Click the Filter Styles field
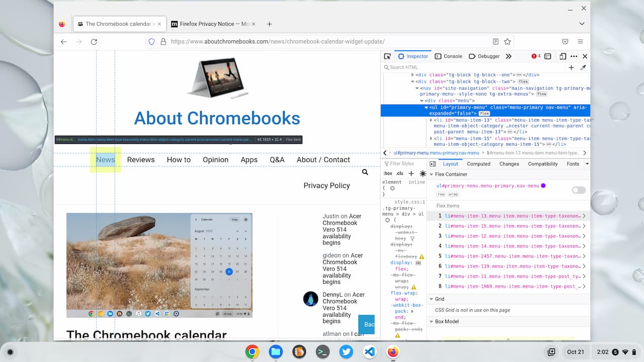 (x=404, y=164)
